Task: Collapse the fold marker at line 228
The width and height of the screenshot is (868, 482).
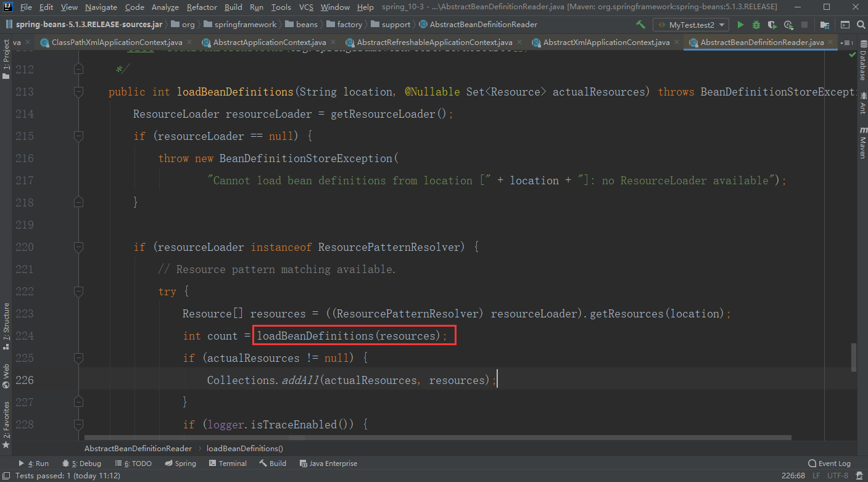Action: tap(78, 425)
